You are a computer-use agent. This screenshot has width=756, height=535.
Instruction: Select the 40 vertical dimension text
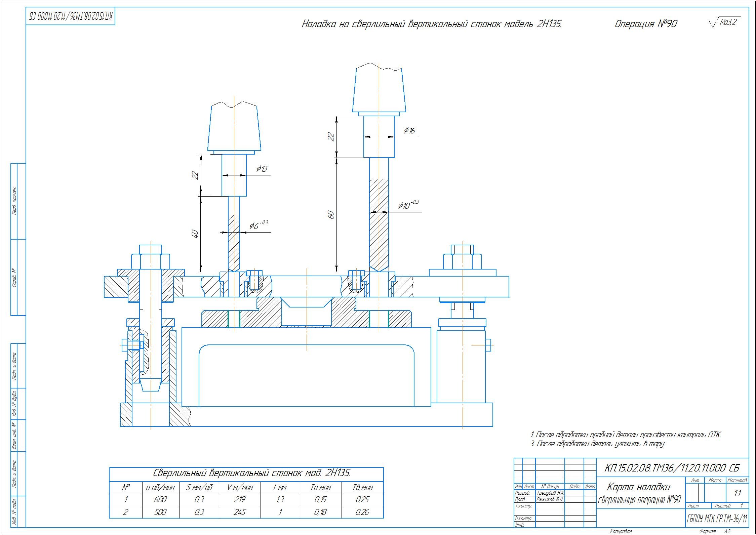(x=195, y=233)
